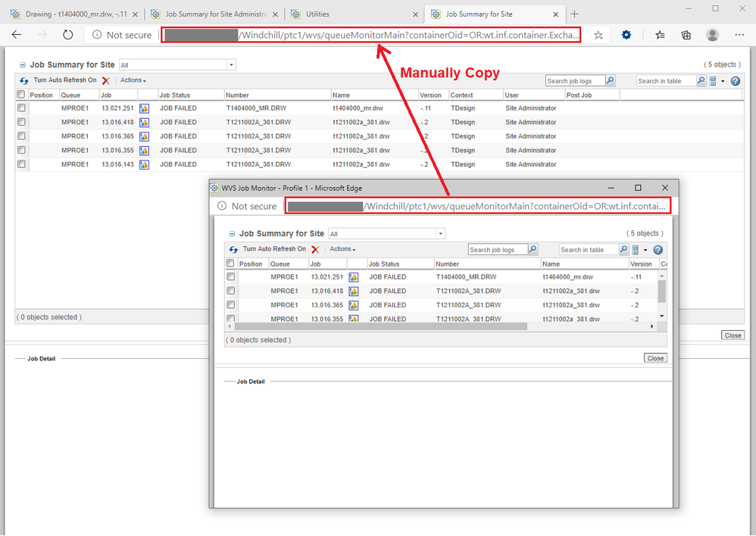Image resolution: width=756 pixels, height=536 pixels.
Task: Click the table view icon in main window toolbar
Action: (x=714, y=81)
